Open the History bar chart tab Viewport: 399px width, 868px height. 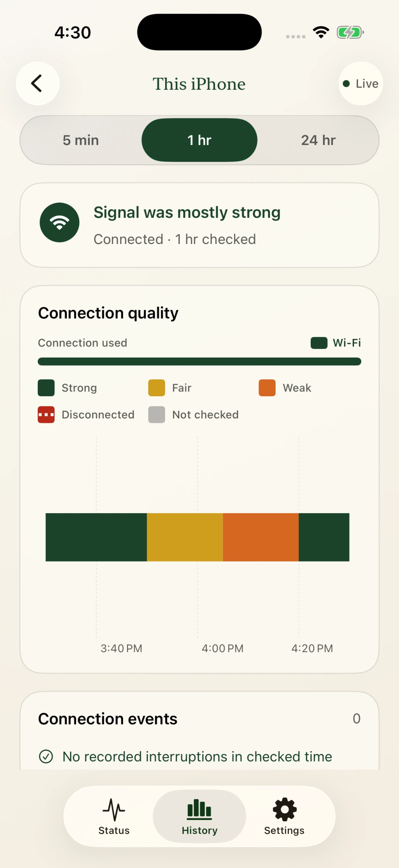tap(199, 816)
